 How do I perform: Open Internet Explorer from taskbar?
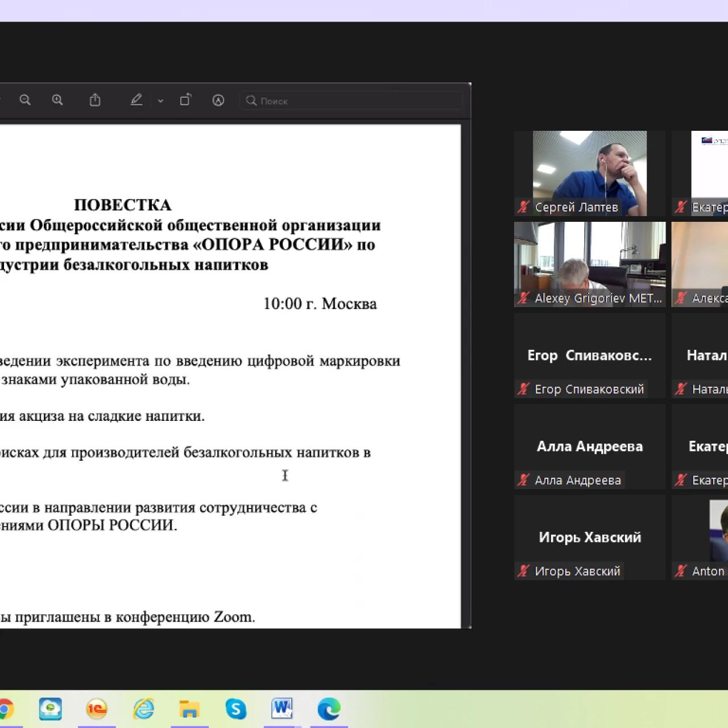coord(143,709)
